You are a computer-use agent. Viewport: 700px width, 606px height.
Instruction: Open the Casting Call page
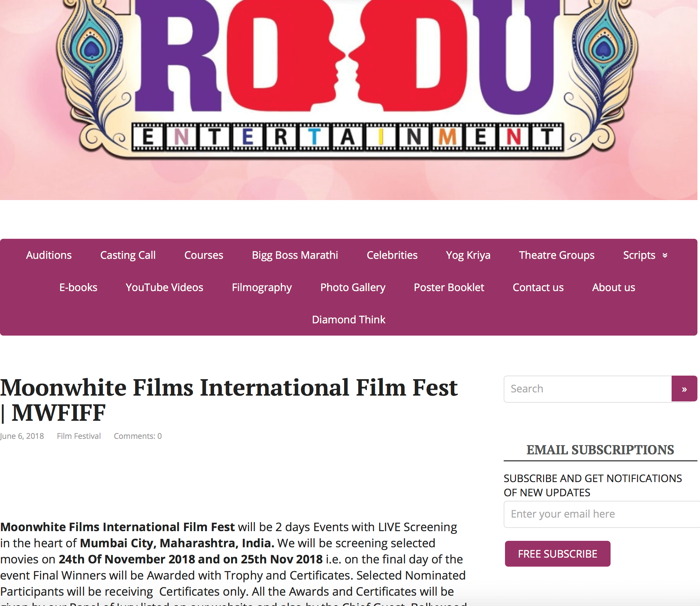point(128,255)
